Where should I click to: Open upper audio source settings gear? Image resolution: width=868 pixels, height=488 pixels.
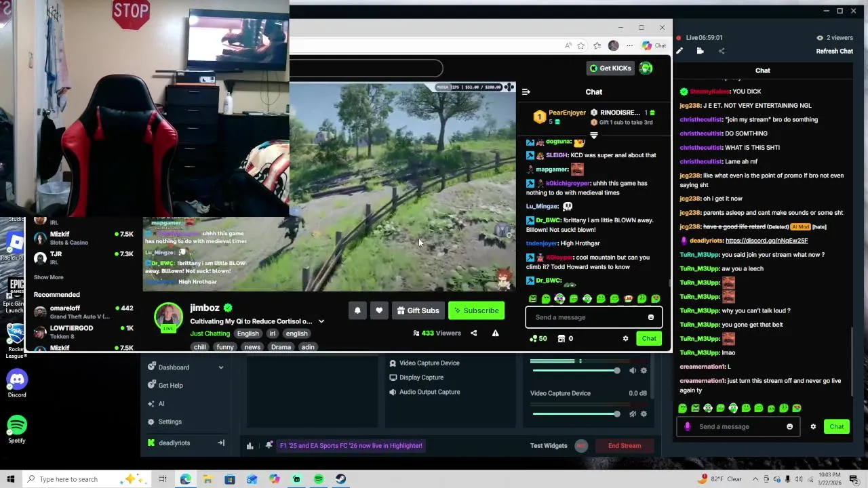pyautogui.click(x=644, y=371)
